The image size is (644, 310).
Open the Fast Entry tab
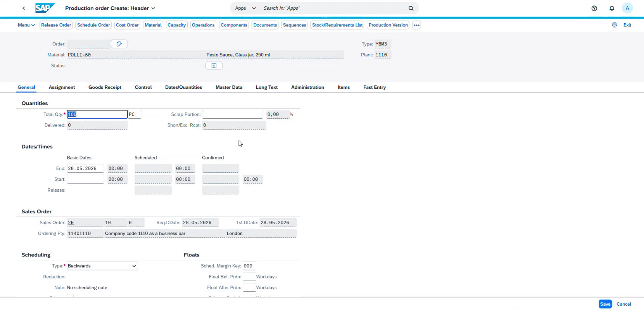(375, 87)
